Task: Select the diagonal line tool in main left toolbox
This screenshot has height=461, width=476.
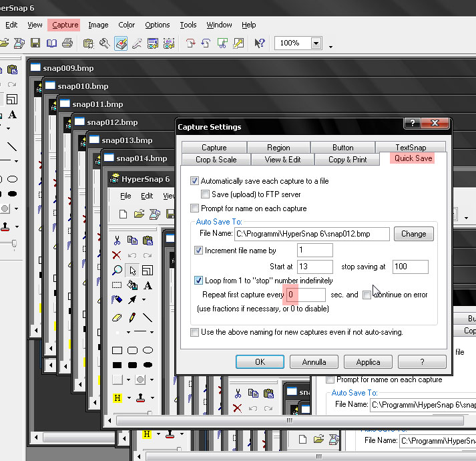Action: coord(12,146)
